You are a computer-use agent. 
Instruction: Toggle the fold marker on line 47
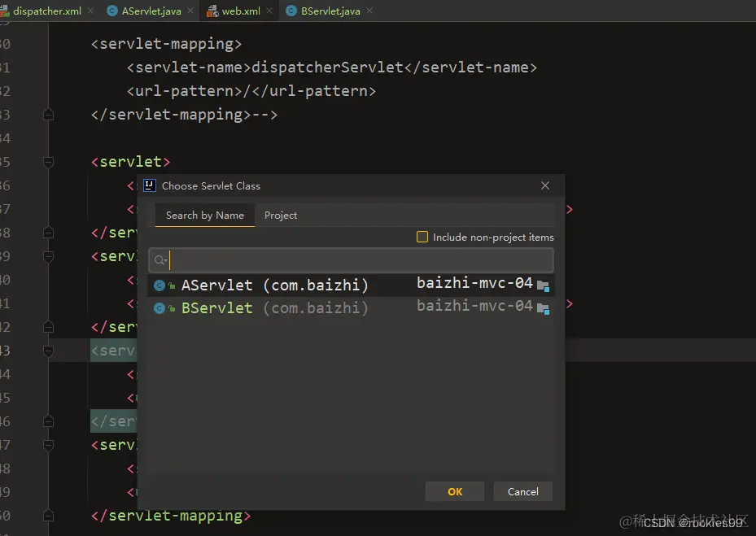click(48, 446)
